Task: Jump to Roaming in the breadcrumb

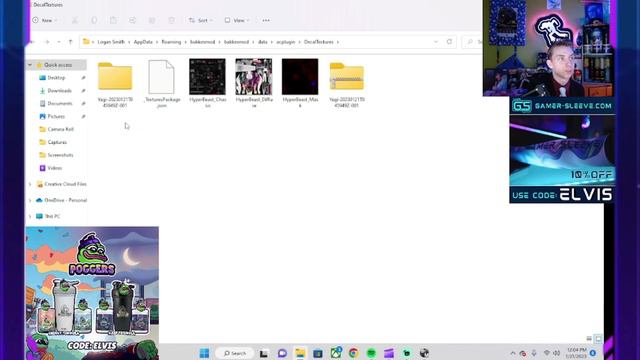Action: pos(171,42)
